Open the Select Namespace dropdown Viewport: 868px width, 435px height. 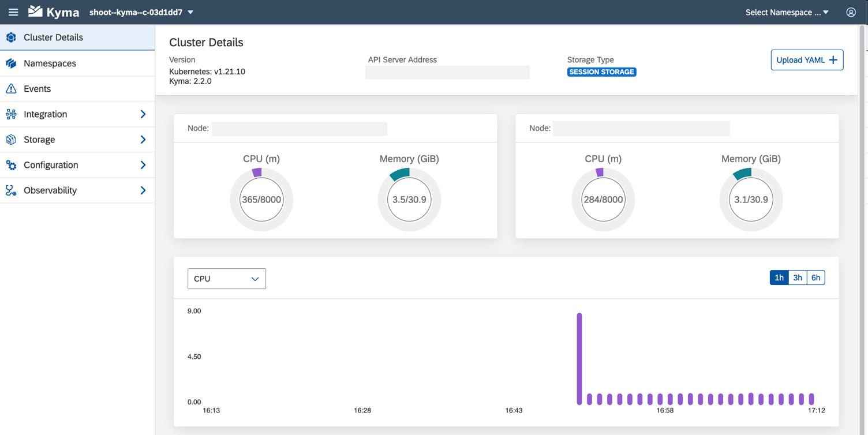pyautogui.click(x=787, y=12)
